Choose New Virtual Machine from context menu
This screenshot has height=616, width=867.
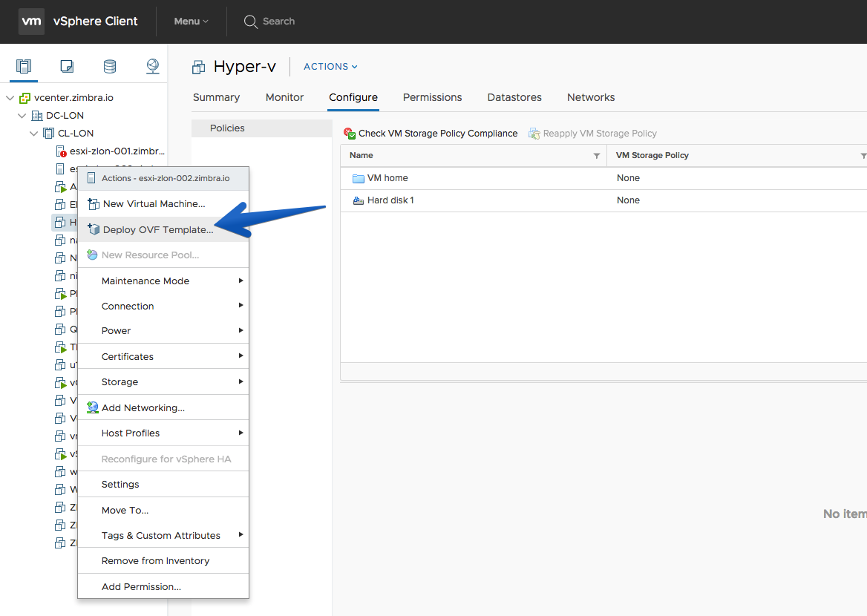click(163, 204)
